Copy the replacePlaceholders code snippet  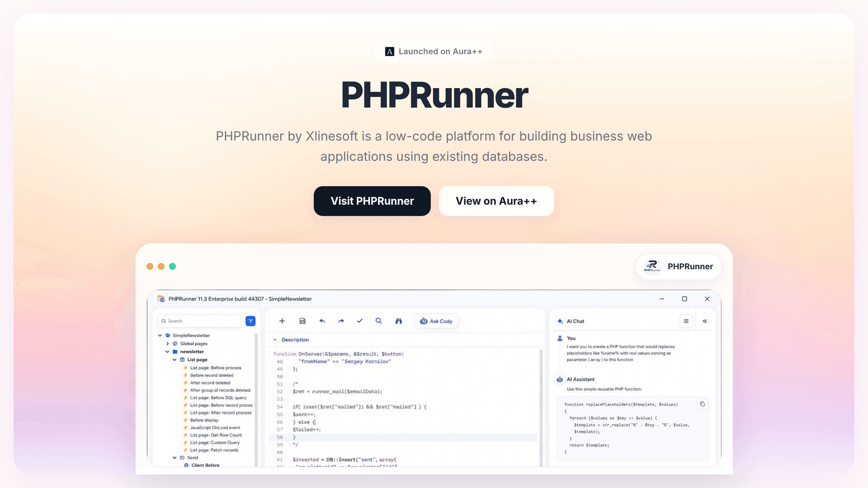coord(703,404)
